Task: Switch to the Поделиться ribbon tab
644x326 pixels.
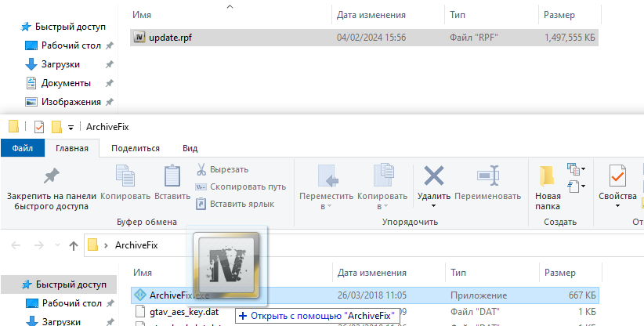Action: (x=135, y=148)
